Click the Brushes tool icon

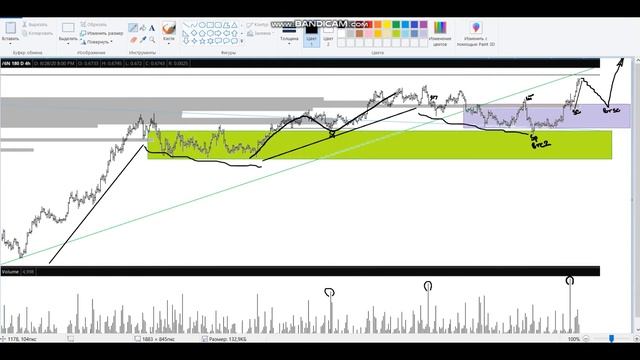[169, 29]
